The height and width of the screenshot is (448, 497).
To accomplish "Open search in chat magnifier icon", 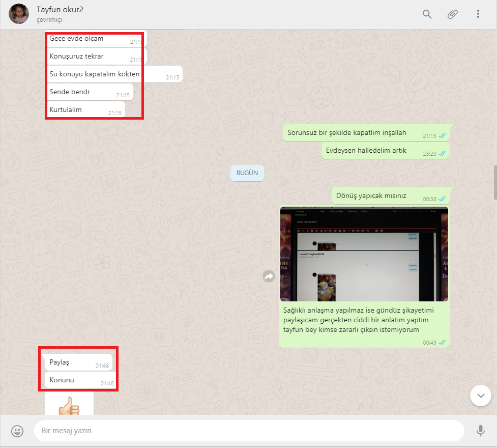I will tap(427, 14).
